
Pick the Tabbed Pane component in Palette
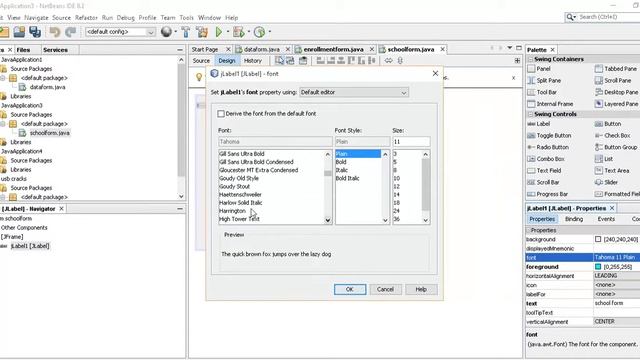click(x=616, y=69)
